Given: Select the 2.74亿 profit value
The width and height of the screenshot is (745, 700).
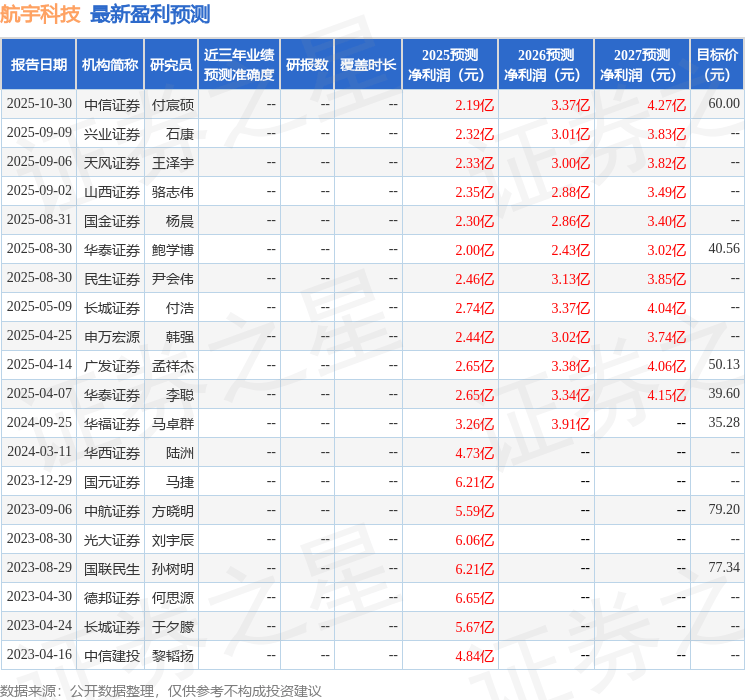Looking at the screenshot, I should pyautogui.click(x=474, y=308).
